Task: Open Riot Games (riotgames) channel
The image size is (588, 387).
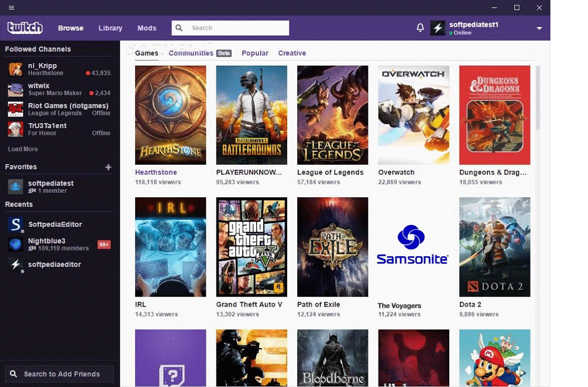Action: (68, 106)
